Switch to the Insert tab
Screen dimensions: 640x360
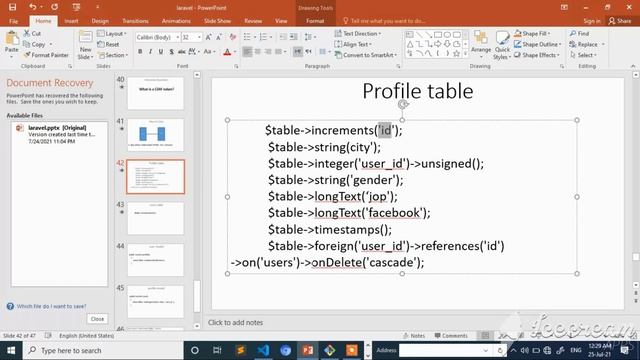point(71,21)
